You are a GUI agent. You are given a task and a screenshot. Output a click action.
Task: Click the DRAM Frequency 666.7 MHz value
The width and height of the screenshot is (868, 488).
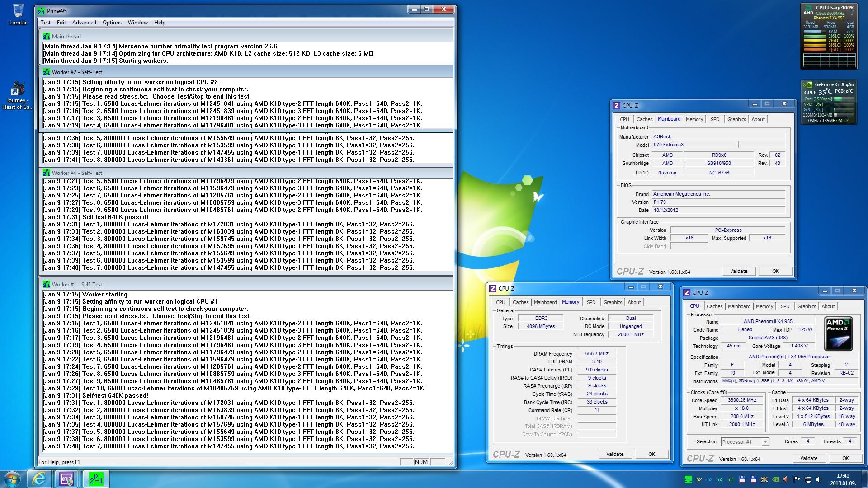click(x=597, y=354)
